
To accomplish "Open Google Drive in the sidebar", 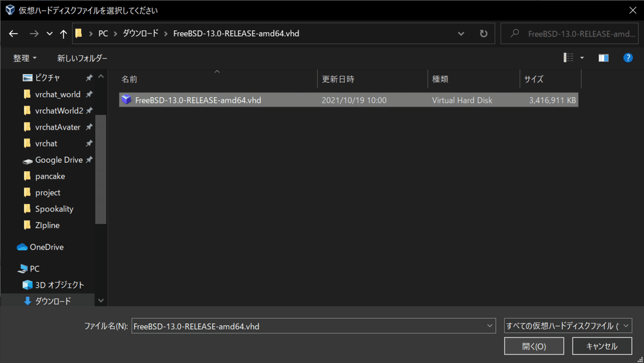I will (58, 160).
